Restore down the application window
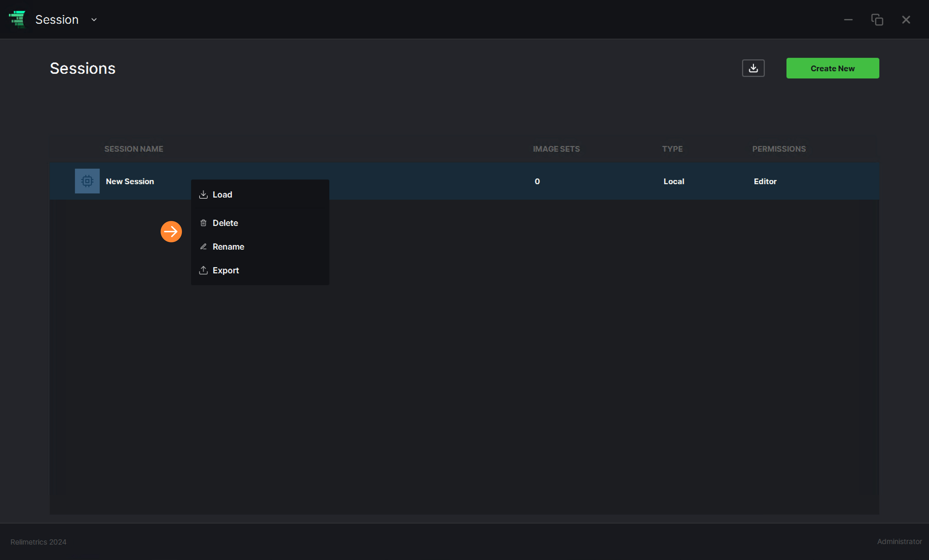 [x=877, y=20]
